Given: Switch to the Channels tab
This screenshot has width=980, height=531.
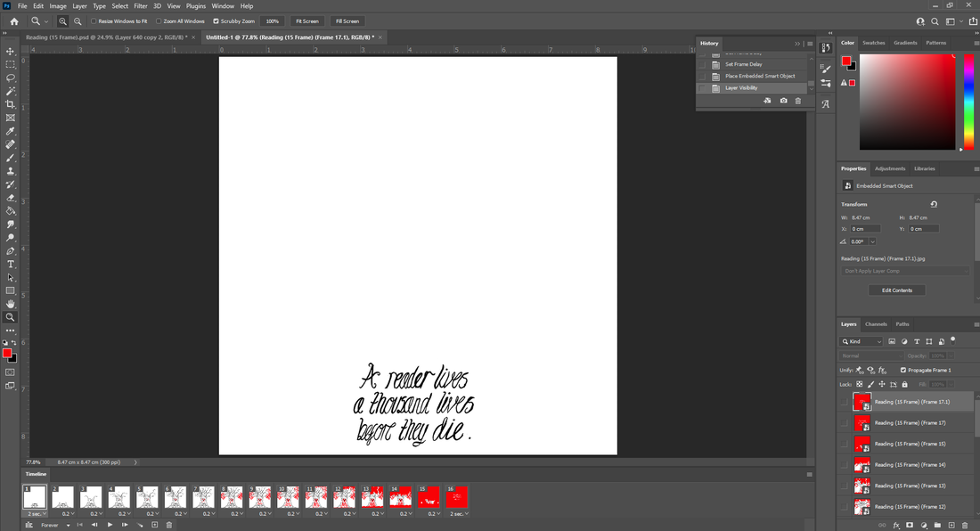Looking at the screenshot, I should [x=876, y=324].
